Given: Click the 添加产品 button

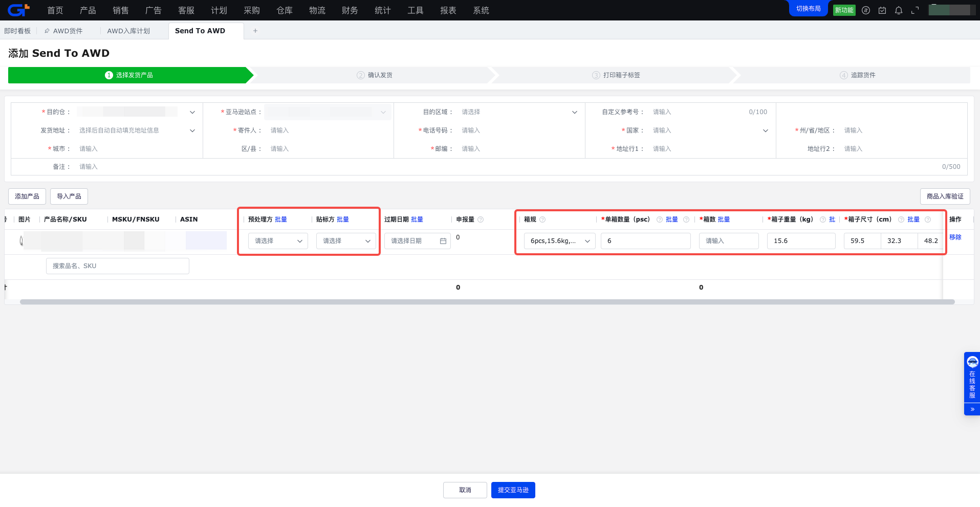Looking at the screenshot, I should point(27,196).
